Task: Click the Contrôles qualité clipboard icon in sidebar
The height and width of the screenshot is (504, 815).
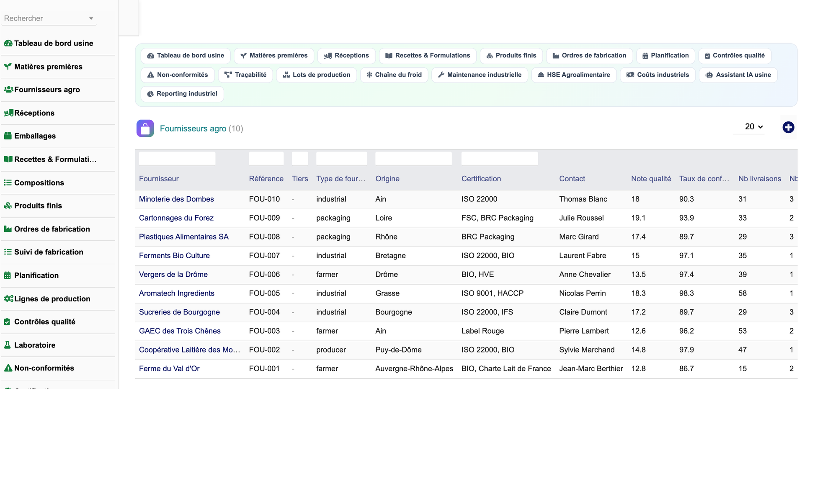Action: 7,322
